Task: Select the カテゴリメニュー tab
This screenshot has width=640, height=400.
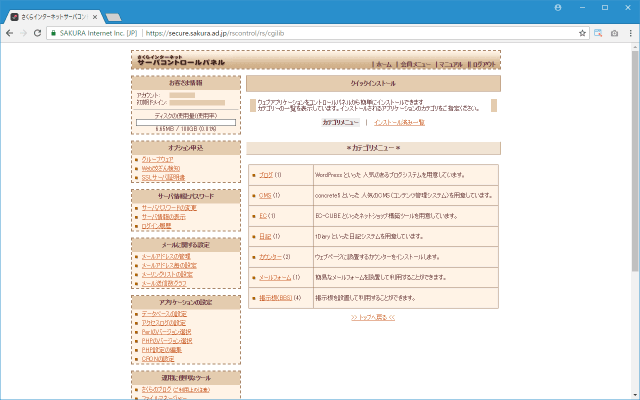Action: point(340,122)
